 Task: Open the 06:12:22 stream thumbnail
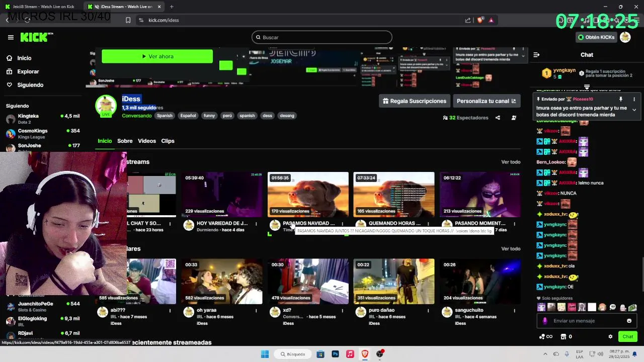pos(480,195)
